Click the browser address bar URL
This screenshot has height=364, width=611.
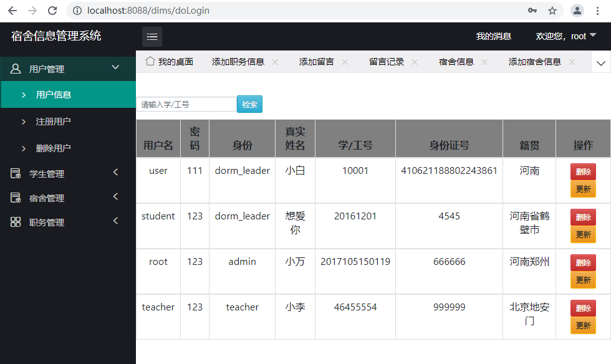[148, 11]
